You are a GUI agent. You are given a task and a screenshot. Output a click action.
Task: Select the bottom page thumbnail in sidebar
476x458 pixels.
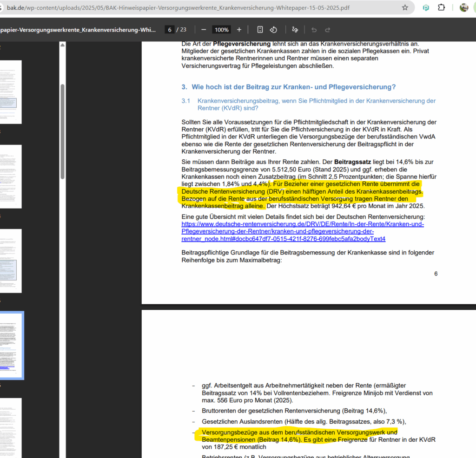coord(11,427)
